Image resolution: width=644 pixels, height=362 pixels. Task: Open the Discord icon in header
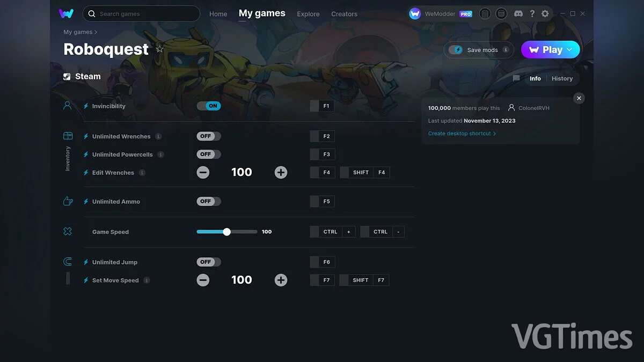coord(518,14)
